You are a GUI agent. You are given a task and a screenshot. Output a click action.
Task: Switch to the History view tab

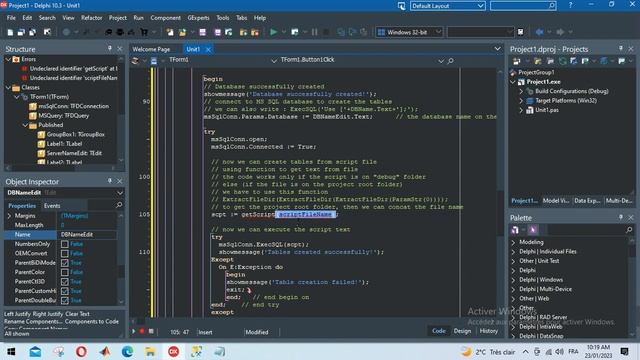pyautogui.click(x=489, y=331)
